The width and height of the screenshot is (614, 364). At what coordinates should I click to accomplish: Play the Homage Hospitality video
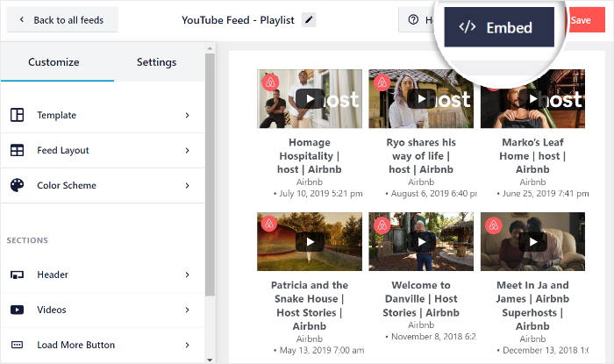pyautogui.click(x=310, y=99)
